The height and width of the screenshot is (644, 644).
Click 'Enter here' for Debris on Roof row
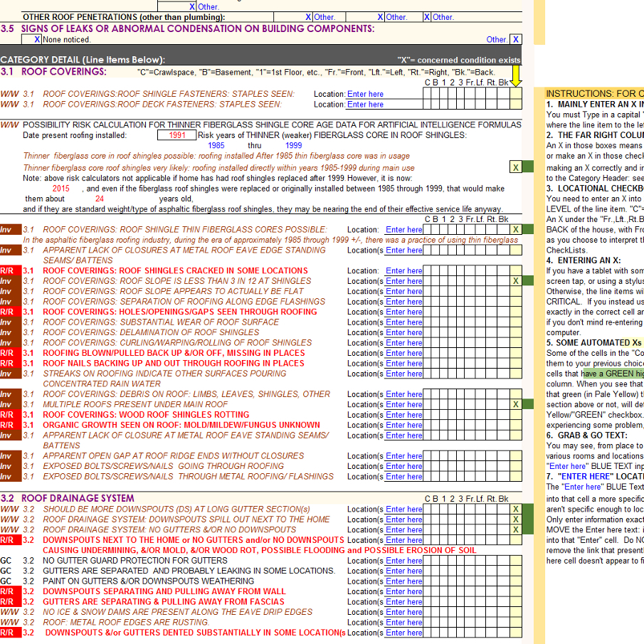pos(403,394)
